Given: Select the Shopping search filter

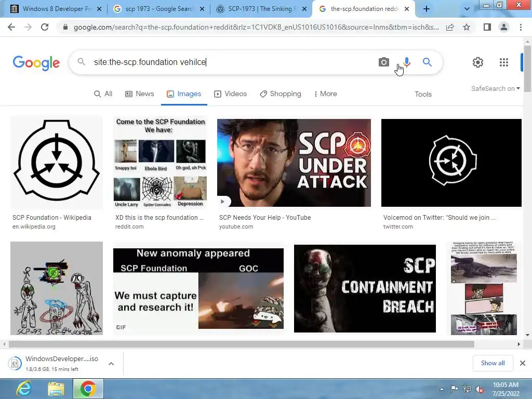Looking at the screenshot, I should 280,94.
